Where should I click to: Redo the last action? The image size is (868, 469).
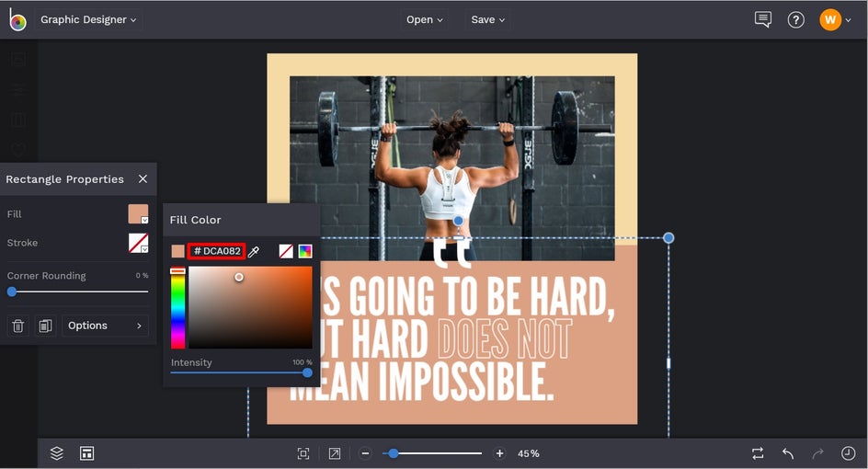817,453
